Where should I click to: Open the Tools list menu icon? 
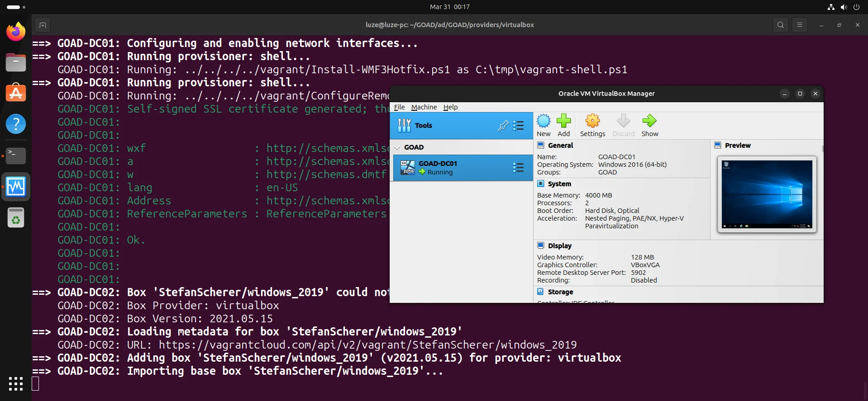(519, 126)
